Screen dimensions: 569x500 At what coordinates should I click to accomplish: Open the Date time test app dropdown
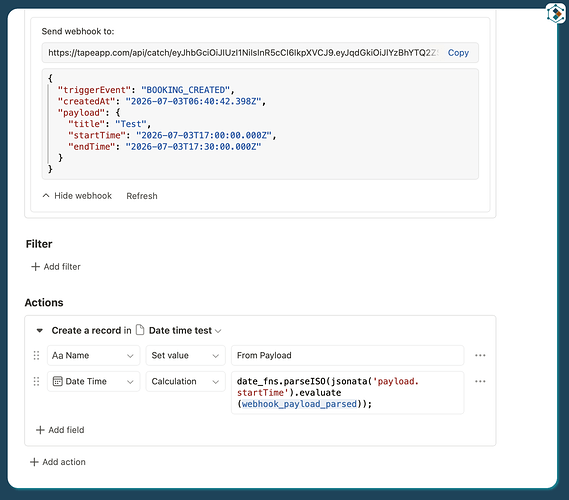(185, 331)
